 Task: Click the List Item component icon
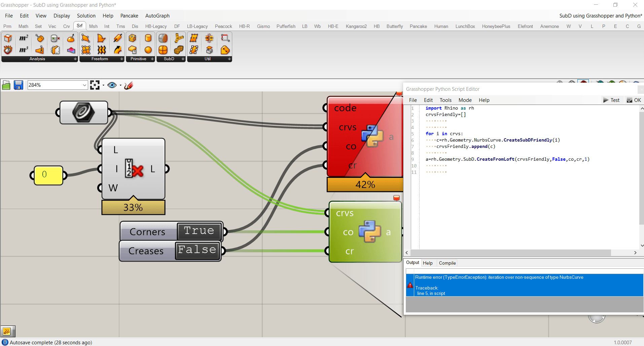pyautogui.click(x=134, y=168)
